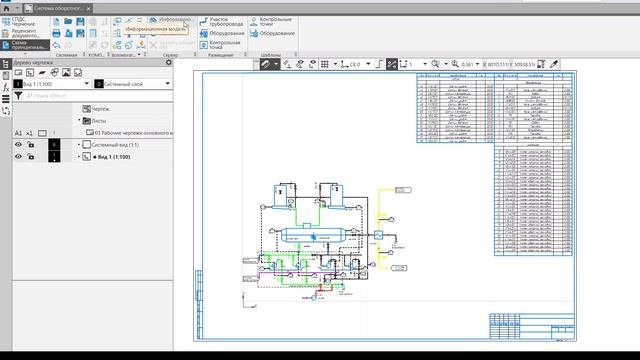This screenshot has width=640, height=360.
Task: Click the renumbering 1-2 sidebar icon
Action: 6,111
